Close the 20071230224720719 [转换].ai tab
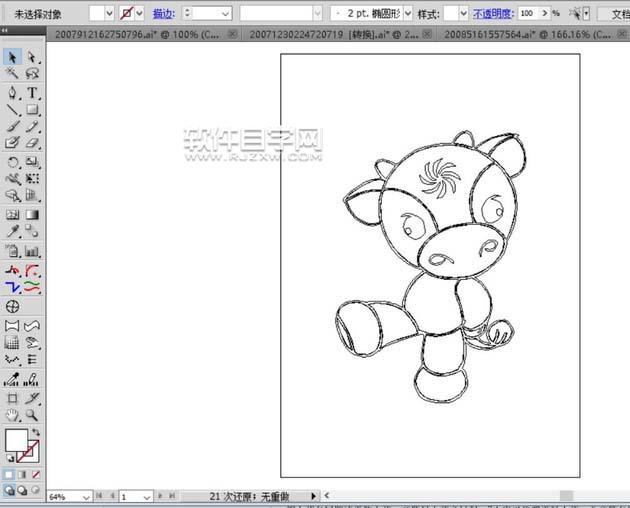The width and height of the screenshot is (630, 508). click(x=428, y=34)
